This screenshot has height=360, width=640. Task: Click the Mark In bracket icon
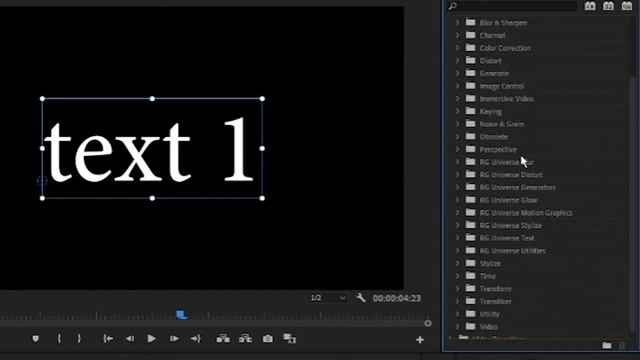pyautogui.click(x=59, y=339)
